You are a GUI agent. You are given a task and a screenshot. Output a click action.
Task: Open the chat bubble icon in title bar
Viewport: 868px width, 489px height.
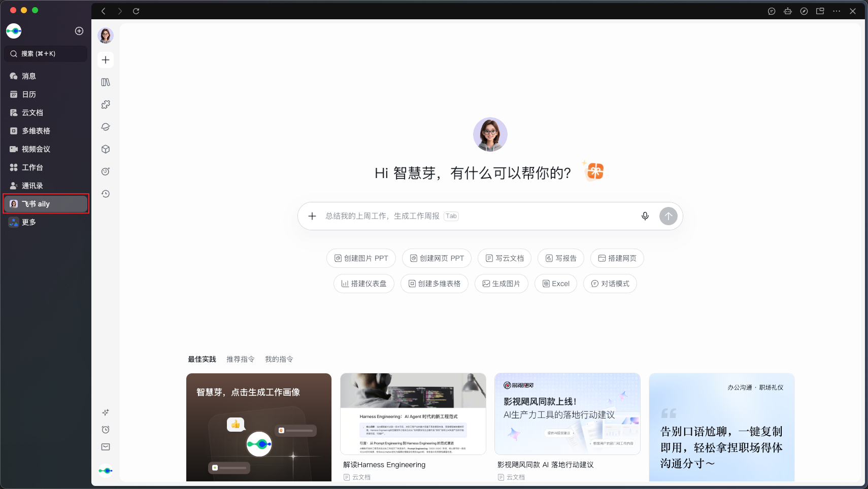[772, 11]
